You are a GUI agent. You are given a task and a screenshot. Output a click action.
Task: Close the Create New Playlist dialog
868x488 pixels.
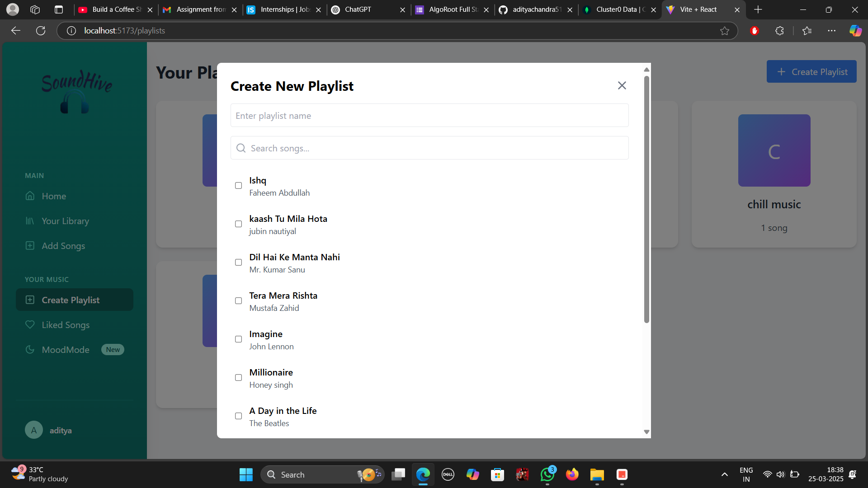click(x=622, y=85)
